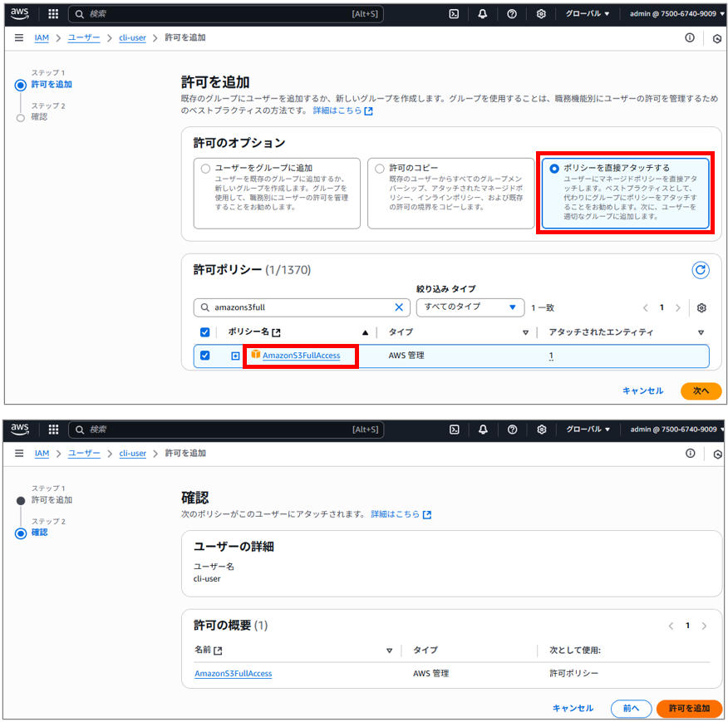Sort 名前 column in 許可の概要 table

[x=390, y=651]
